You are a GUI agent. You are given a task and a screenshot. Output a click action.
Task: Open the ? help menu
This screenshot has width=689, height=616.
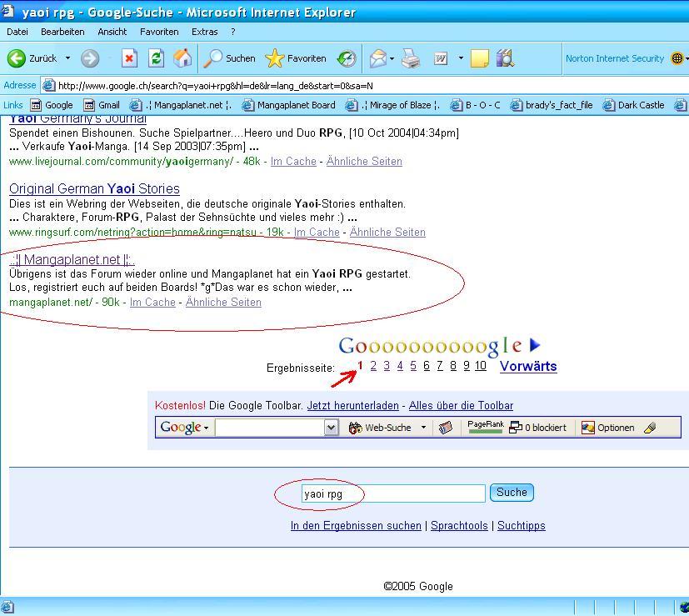coord(233,32)
